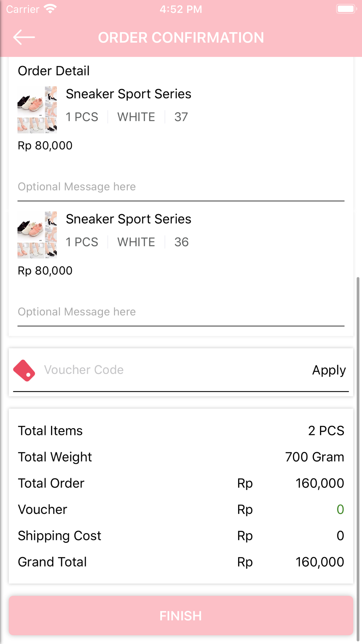Tap Apply to submit voucher
Image resolution: width=362 pixels, height=644 pixels.
pos(329,370)
